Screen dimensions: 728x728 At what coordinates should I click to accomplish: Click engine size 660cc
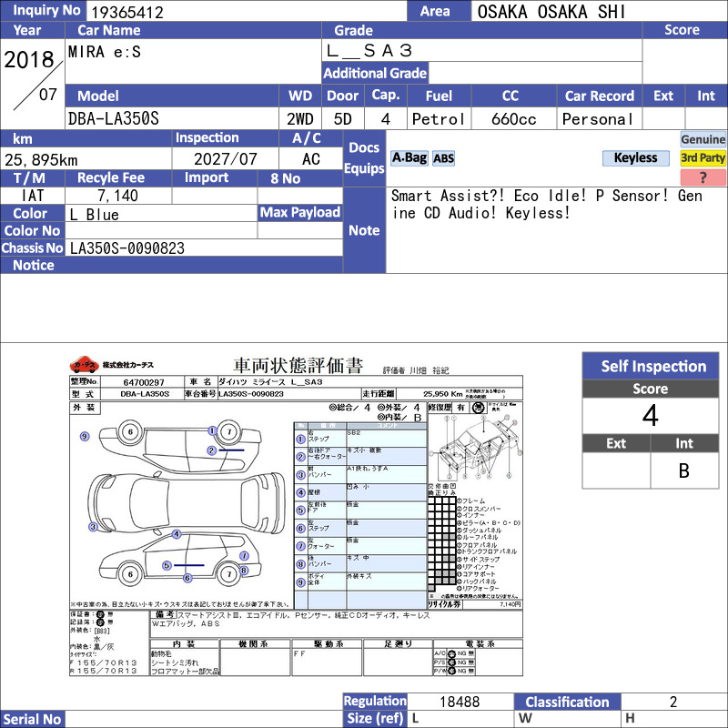(x=513, y=119)
